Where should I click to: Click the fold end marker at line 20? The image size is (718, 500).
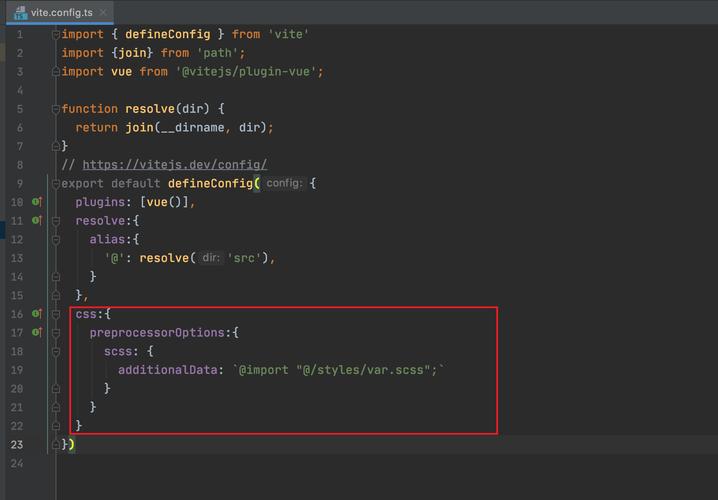pyautogui.click(x=56, y=389)
